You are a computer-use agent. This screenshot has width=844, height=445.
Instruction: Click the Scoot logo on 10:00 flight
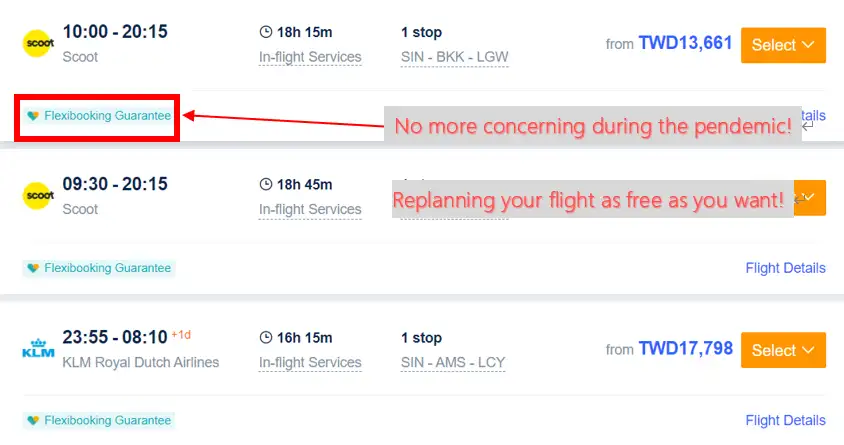(38, 44)
